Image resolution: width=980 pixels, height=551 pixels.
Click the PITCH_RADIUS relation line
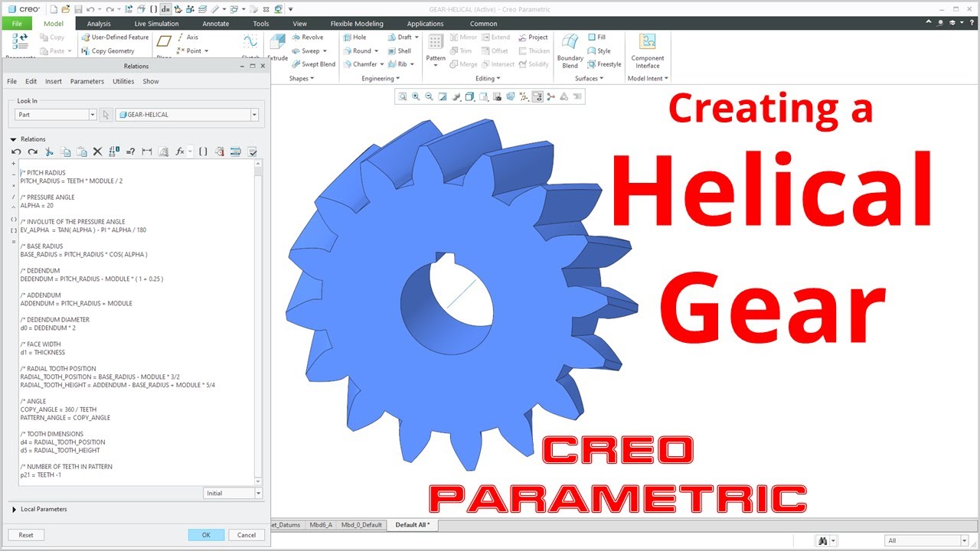pyautogui.click(x=71, y=181)
